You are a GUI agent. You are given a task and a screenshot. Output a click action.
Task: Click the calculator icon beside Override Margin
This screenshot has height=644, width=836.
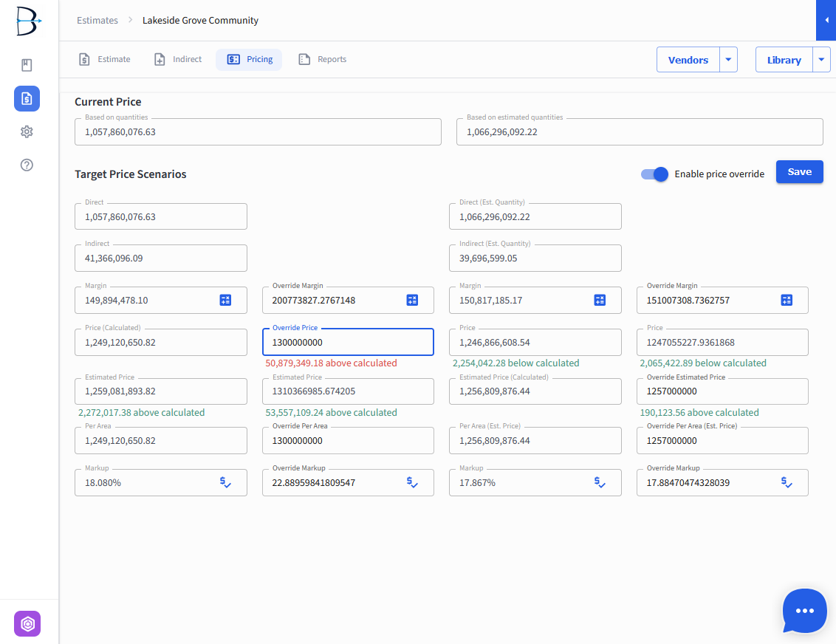412,300
